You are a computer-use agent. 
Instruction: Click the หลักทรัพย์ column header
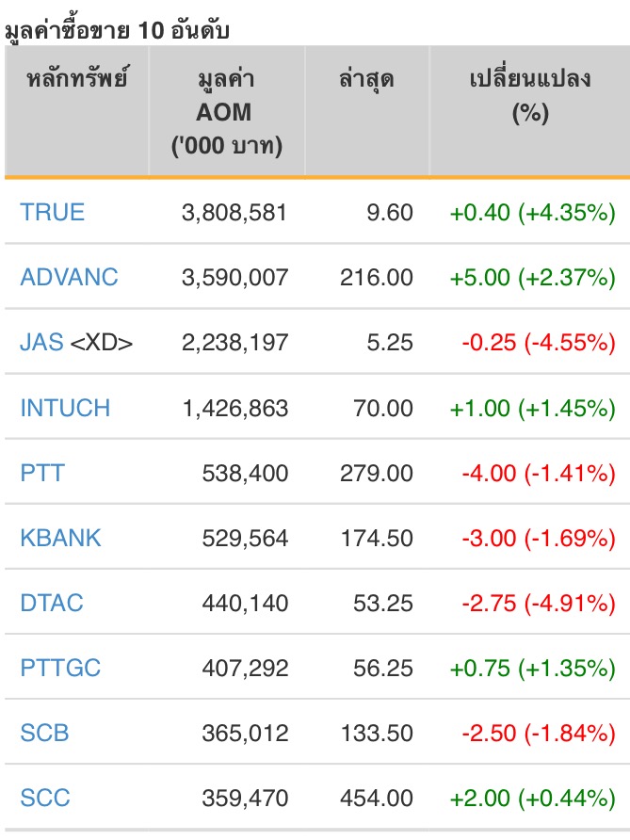pyautogui.click(x=76, y=79)
